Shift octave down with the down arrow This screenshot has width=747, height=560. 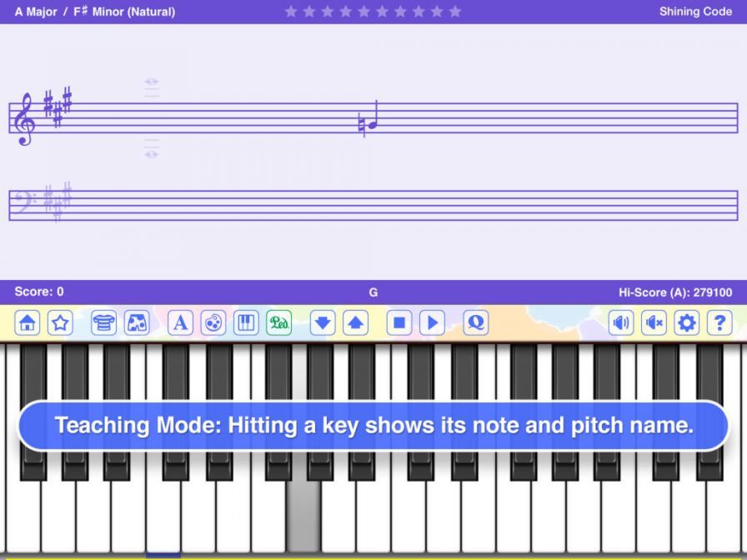(322, 323)
